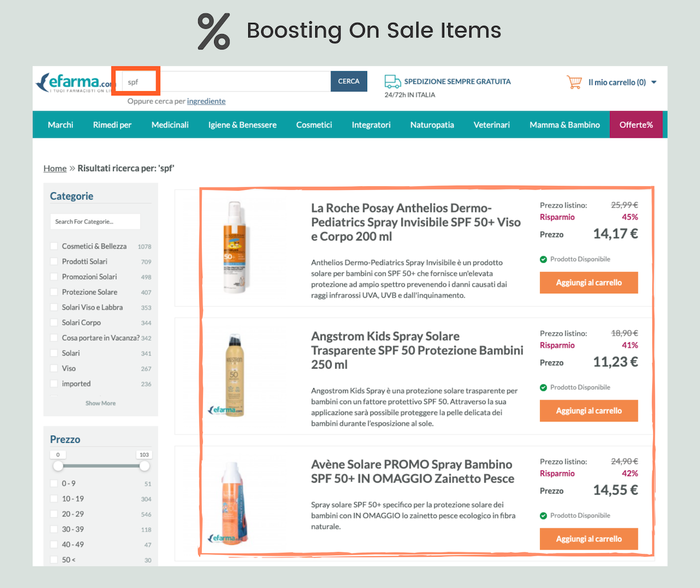Open La Roche Posay Anthelios product title
This screenshot has width=700, height=588.
tap(416, 222)
